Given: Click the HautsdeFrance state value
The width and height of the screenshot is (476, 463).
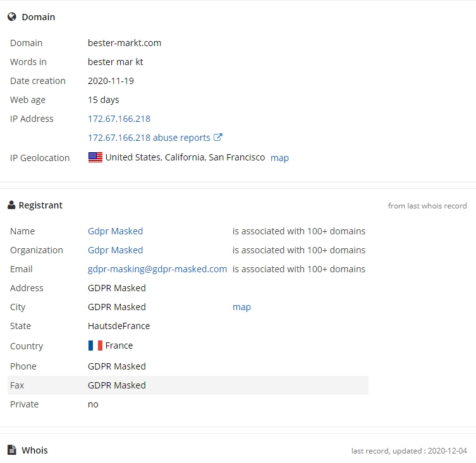Looking at the screenshot, I should [x=119, y=326].
